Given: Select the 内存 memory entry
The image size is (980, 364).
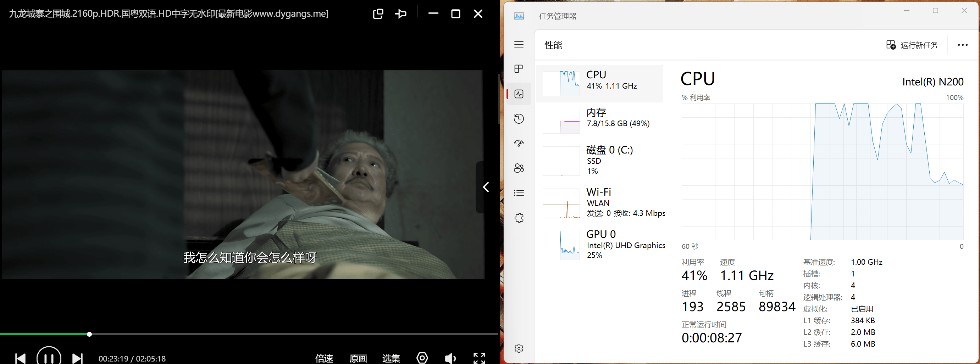Looking at the screenshot, I should click(x=599, y=121).
